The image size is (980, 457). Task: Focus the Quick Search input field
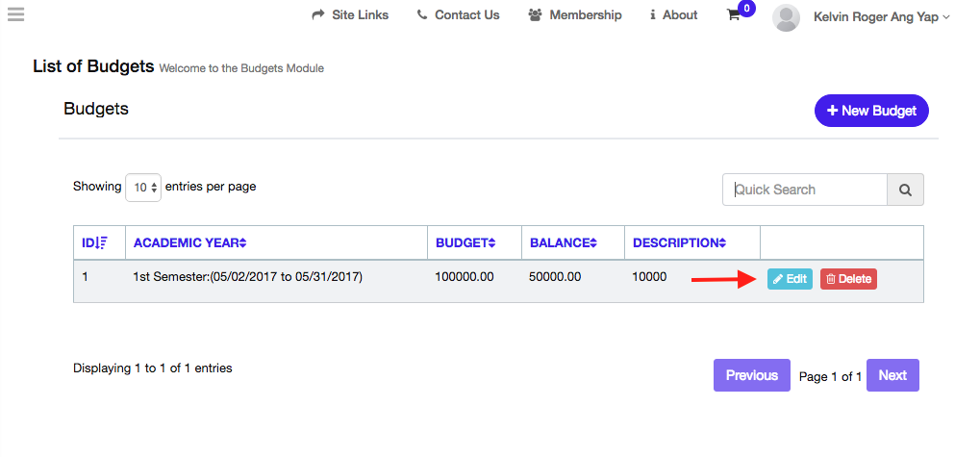(x=805, y=190)
